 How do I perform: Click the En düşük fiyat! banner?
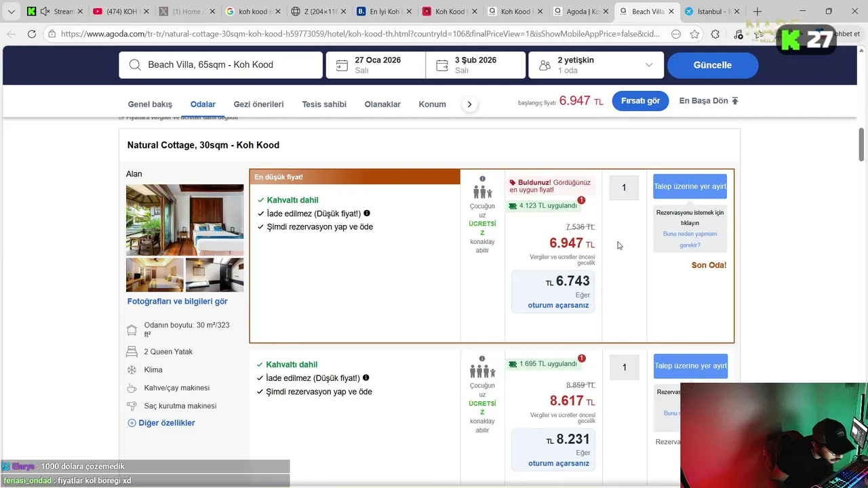pos(355,177)
